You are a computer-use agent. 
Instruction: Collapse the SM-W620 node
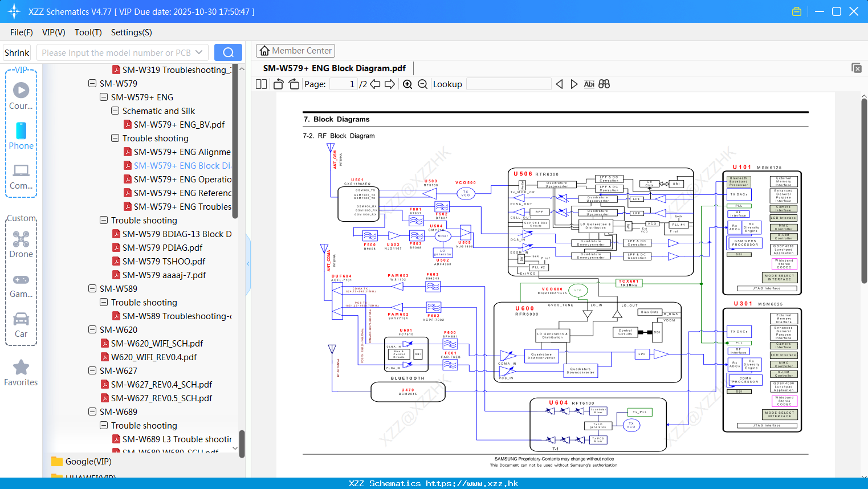pos(92,329)
